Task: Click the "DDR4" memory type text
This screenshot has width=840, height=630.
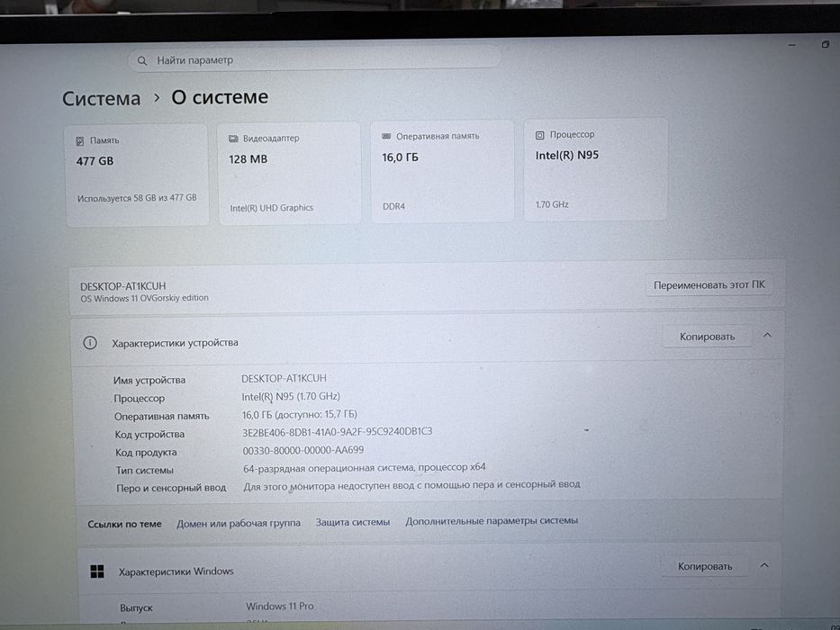Action: (393, 206)
